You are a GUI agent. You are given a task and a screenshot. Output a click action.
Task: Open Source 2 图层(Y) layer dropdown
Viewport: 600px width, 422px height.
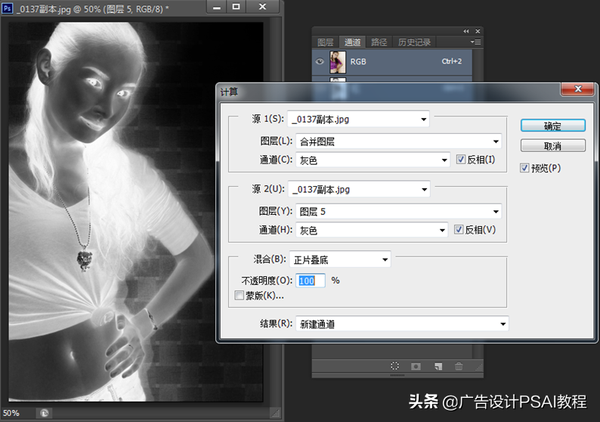click(394, 211)
